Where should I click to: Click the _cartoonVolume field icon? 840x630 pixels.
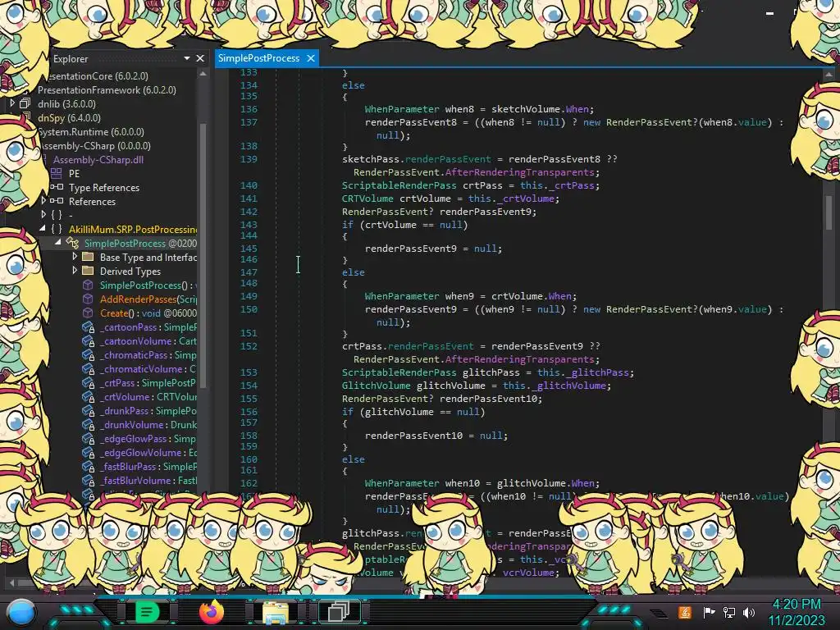click(x=88, y=340)
